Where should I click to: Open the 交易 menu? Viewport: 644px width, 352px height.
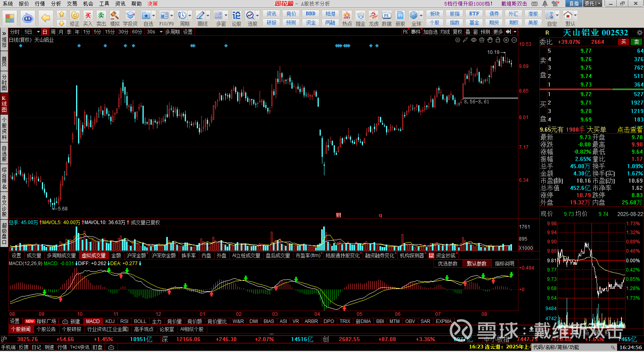[x=72, y=4]
